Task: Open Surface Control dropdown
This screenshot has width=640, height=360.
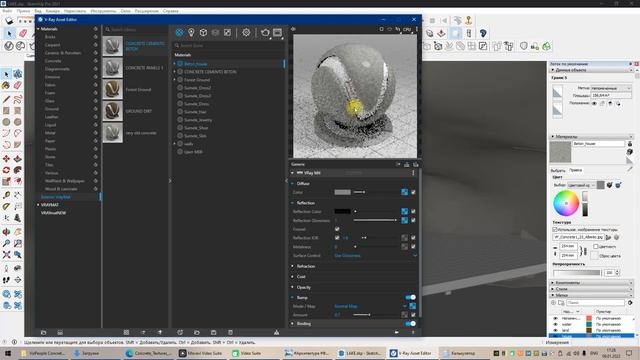Action: point(375,256)
